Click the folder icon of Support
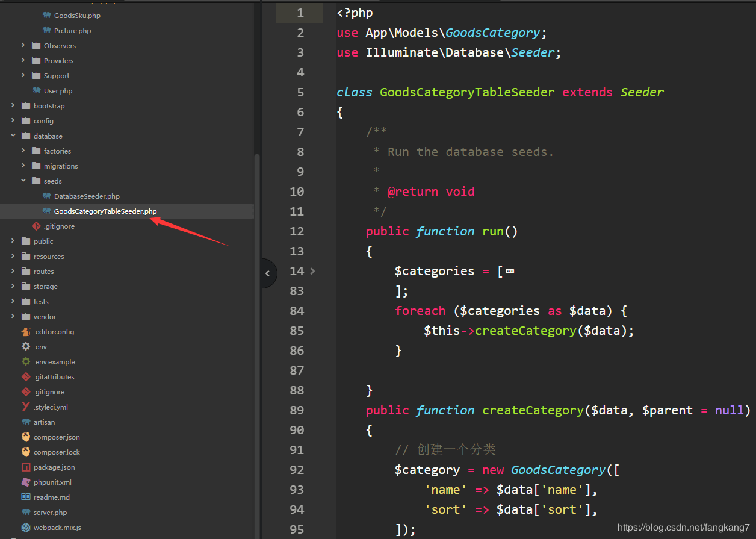The image size is (756, 539). (36, 76)
